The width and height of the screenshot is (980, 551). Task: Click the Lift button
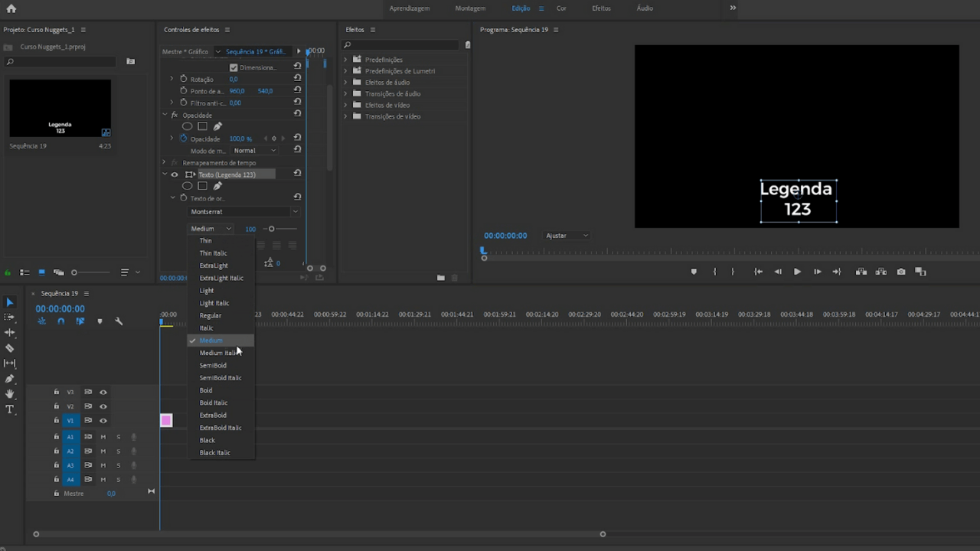pyautogui.click(x=861, y=272)
